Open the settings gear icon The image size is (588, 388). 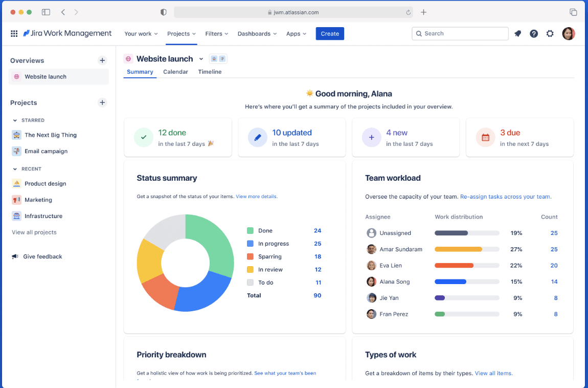(x=550, y=34)
